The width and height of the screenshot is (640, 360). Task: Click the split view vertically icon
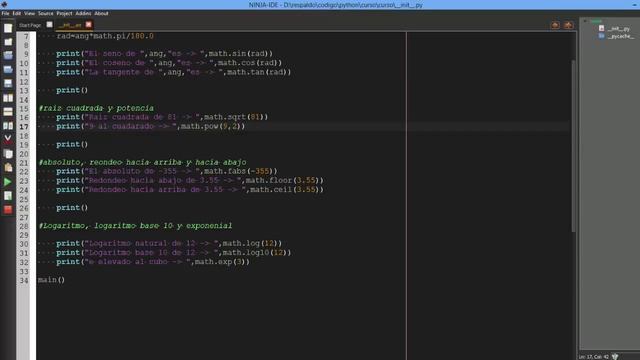(8, 98)
